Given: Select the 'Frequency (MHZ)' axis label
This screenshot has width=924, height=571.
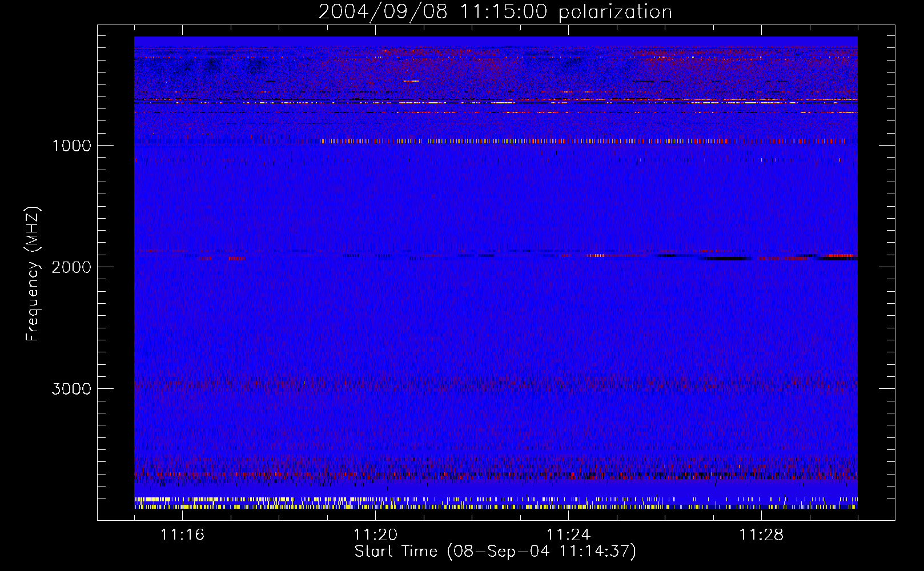Looking at the screenshot, I should [x=33, y=274].
